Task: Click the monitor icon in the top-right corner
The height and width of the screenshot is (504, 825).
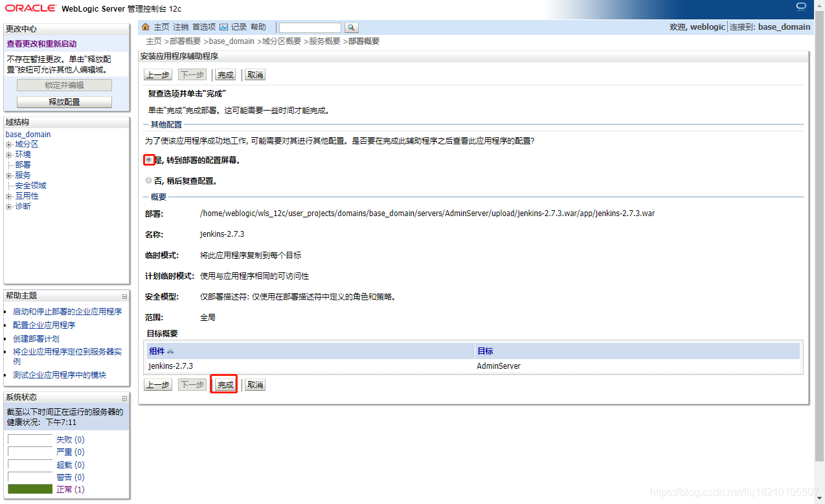Action: tap(801, 6)
